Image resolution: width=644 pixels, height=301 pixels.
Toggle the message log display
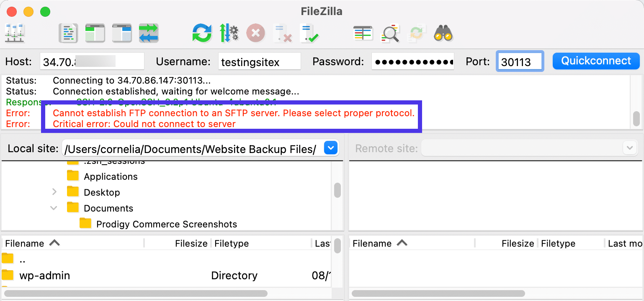68,33
